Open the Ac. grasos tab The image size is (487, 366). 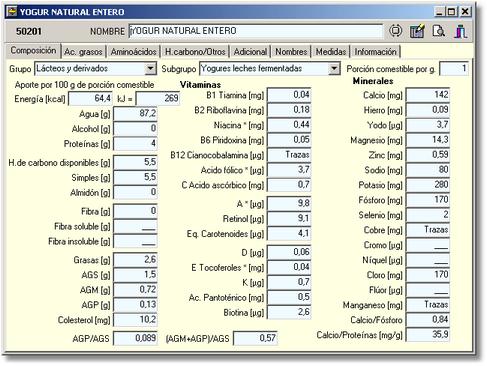[83, 52]
